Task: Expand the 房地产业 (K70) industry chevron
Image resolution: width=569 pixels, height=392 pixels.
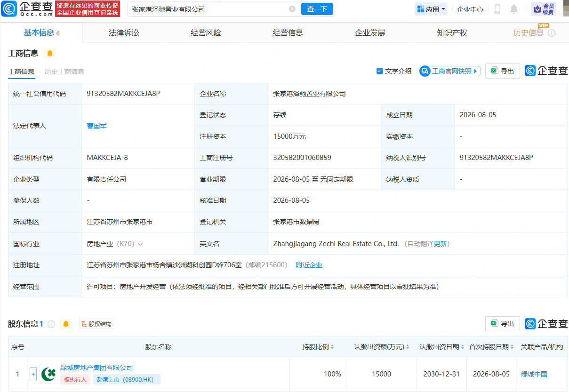Action: (140, 244)
